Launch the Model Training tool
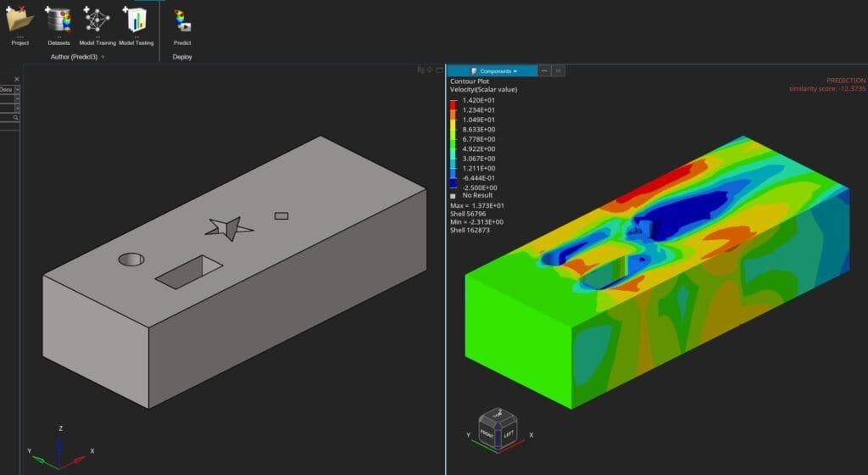The image size is (868, 475). (97, 25)
